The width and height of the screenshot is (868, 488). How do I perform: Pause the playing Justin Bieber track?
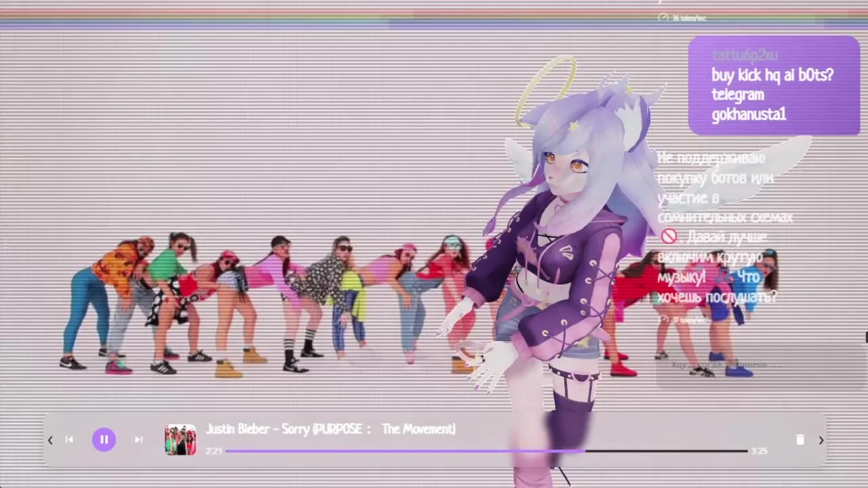[x=104, y=439]
